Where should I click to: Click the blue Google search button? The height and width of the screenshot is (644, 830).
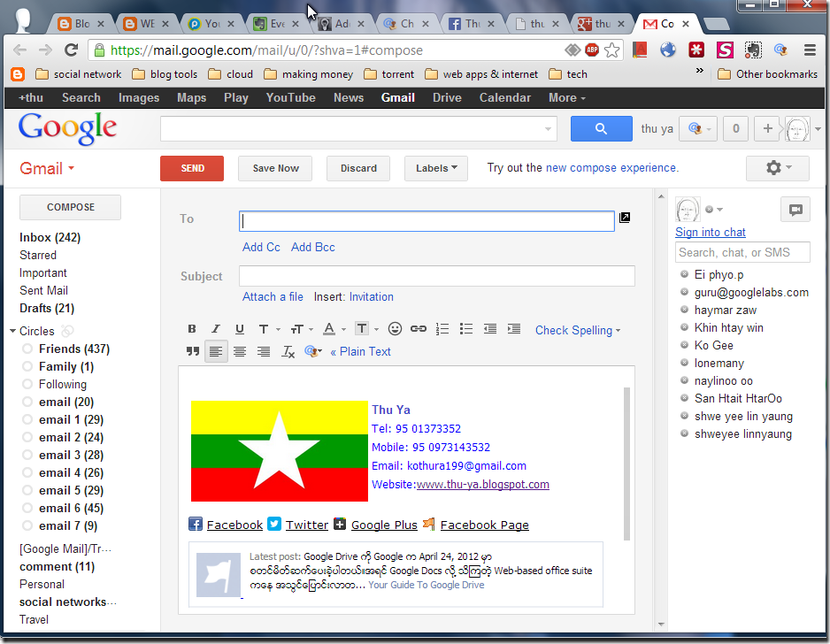(602, 128)
